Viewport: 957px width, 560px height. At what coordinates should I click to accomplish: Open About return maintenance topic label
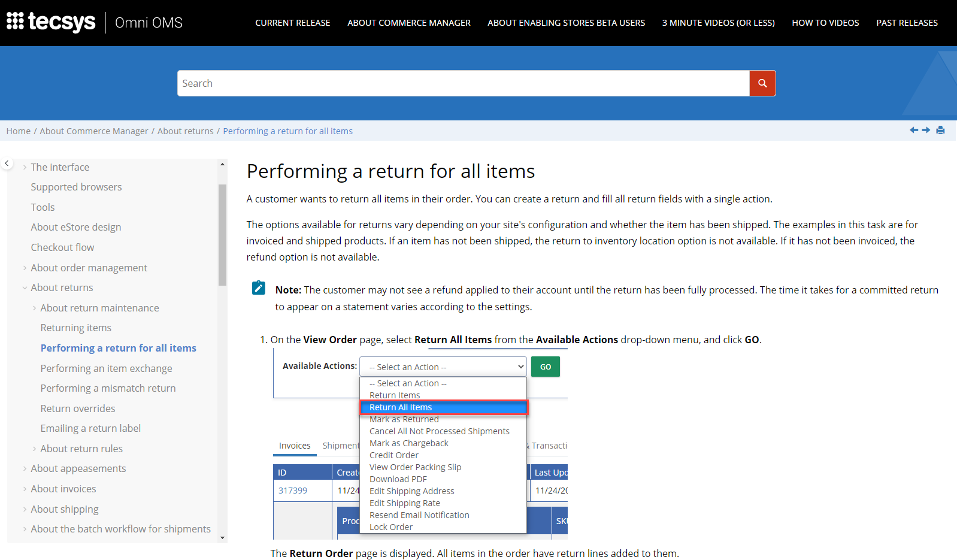pos(100,308)
